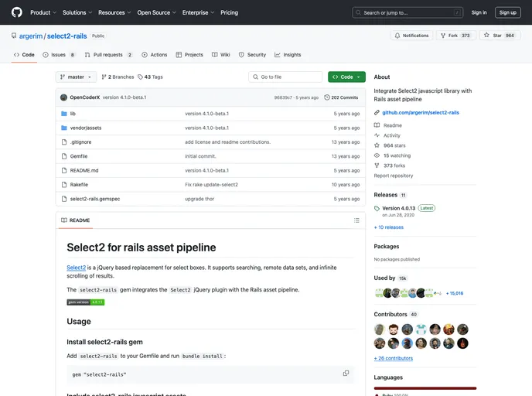Click the eye icon beside 15 watching

[377, 155]
